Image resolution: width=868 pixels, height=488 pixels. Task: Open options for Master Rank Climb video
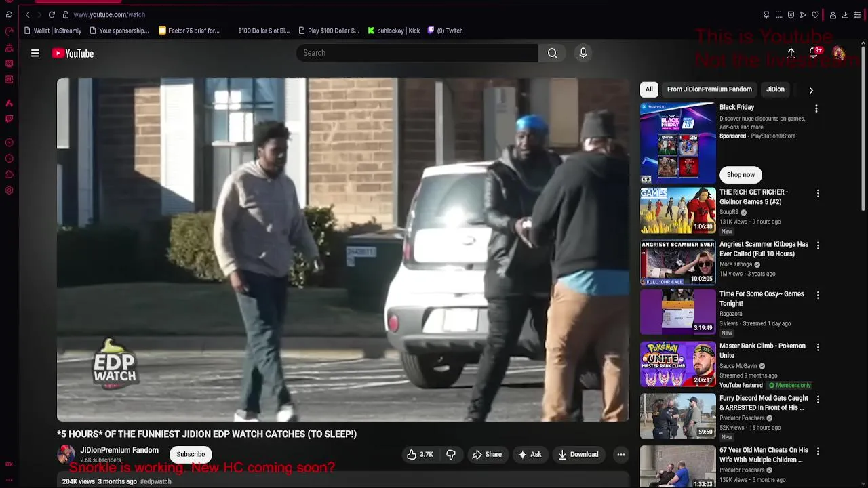coord(818,347)
